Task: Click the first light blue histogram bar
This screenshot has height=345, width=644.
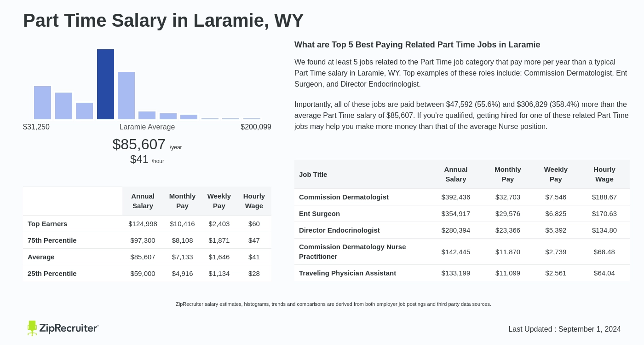Action: [x=42, y=103]
